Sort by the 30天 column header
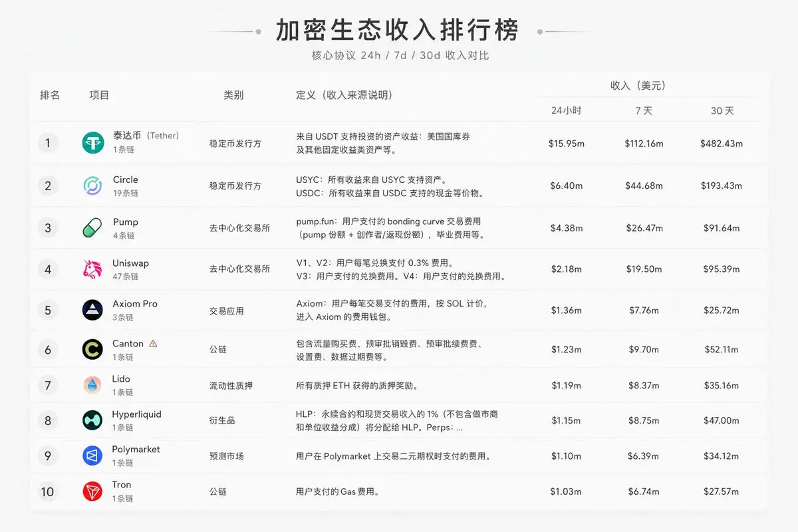798x532 pixels. point(722,110)
